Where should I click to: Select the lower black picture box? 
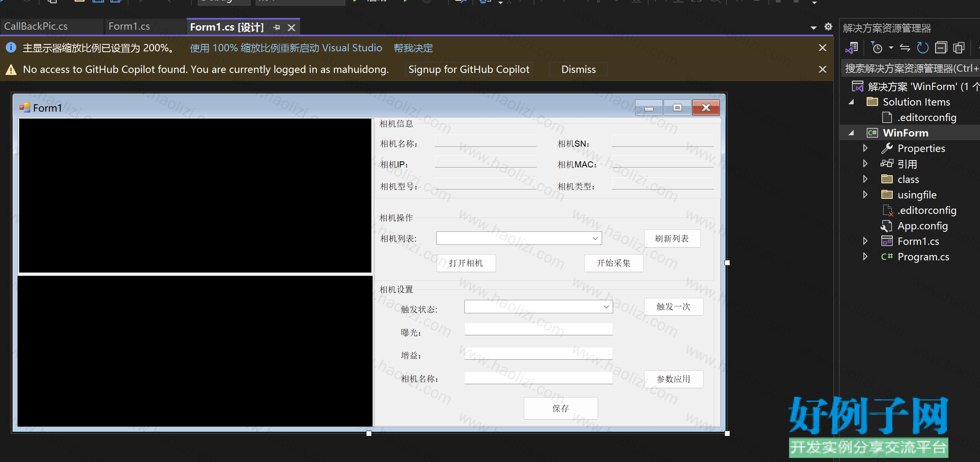coord(195,351)
